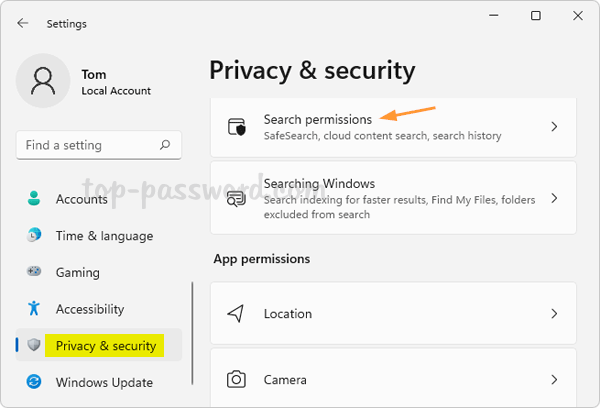Viewport: 600px width, 408px height.
Task: Click the search magnifier icon
Action: pos(166,145)
